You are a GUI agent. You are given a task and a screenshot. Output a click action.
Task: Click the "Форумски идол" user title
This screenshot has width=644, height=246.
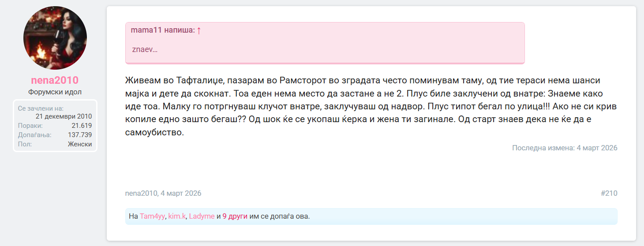click(55, 92)
